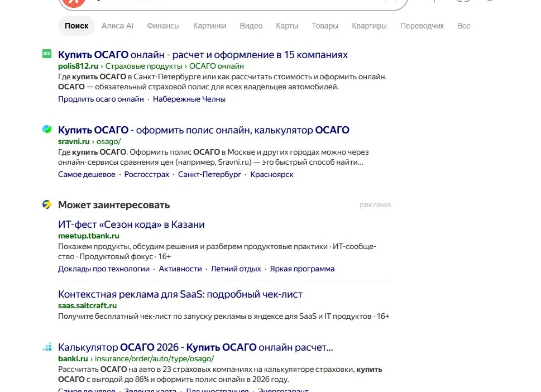Click the search input field

[x=234, y=3]
